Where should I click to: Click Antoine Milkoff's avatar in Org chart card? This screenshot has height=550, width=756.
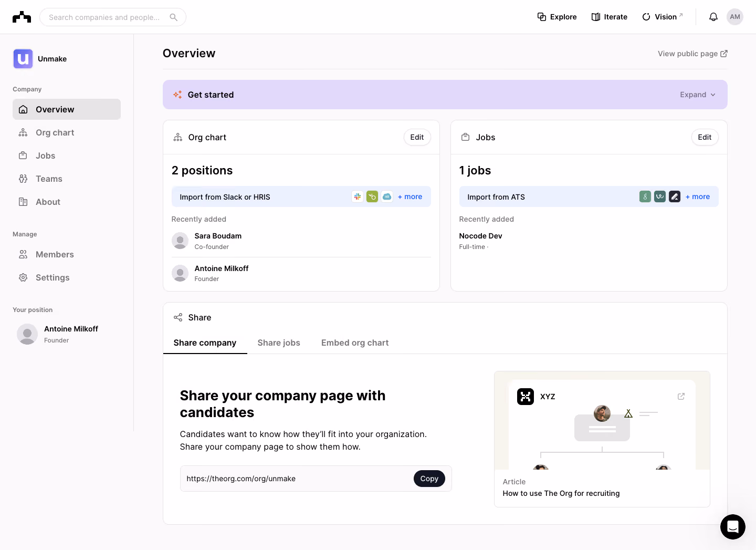(x=180, y=273)
